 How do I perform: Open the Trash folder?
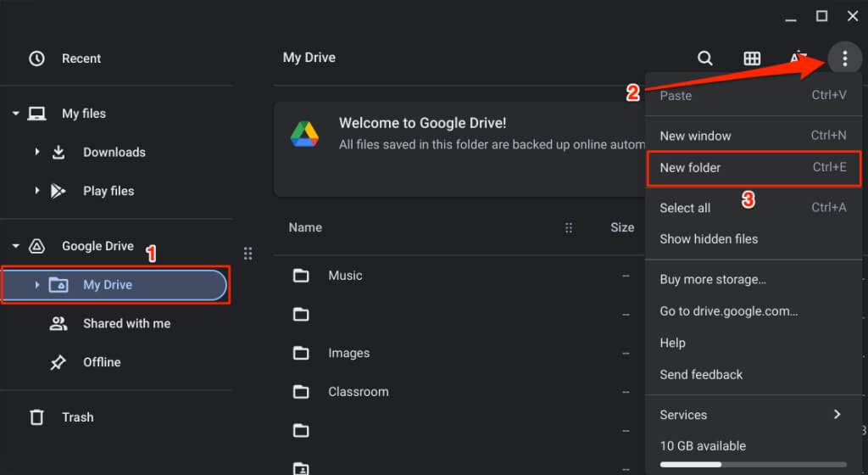[77, 417]
